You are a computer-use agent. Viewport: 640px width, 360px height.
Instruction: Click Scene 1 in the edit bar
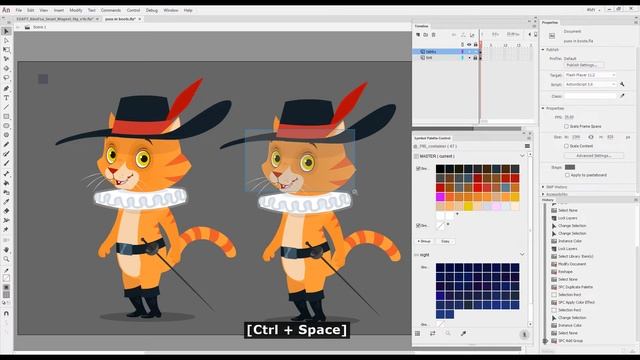tap(40, 27)
